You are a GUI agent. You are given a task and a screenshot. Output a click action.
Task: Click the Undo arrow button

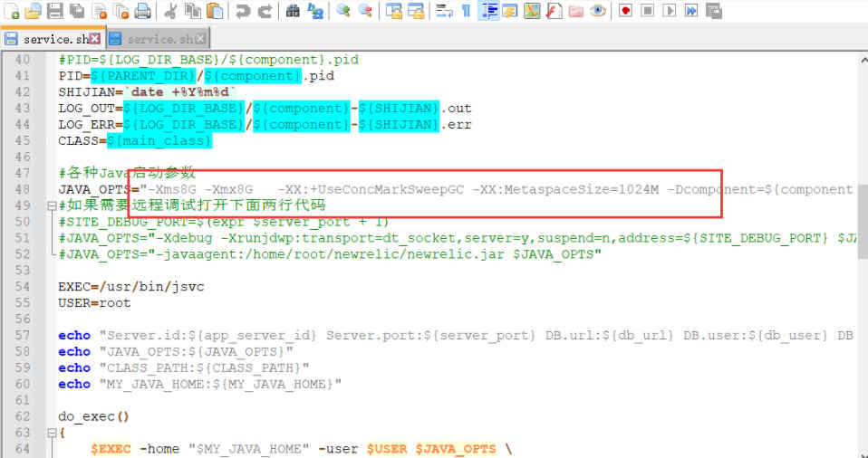click(x=242, y=11)
